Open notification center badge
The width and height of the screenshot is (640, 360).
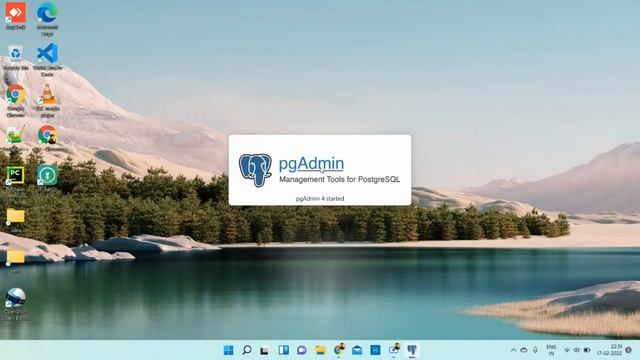[629, 350]
